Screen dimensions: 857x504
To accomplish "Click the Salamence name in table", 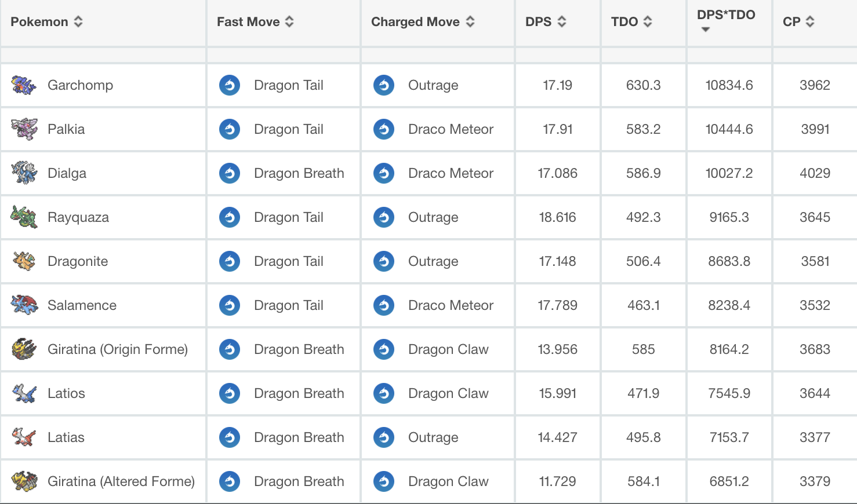I will tap(82, 305).
